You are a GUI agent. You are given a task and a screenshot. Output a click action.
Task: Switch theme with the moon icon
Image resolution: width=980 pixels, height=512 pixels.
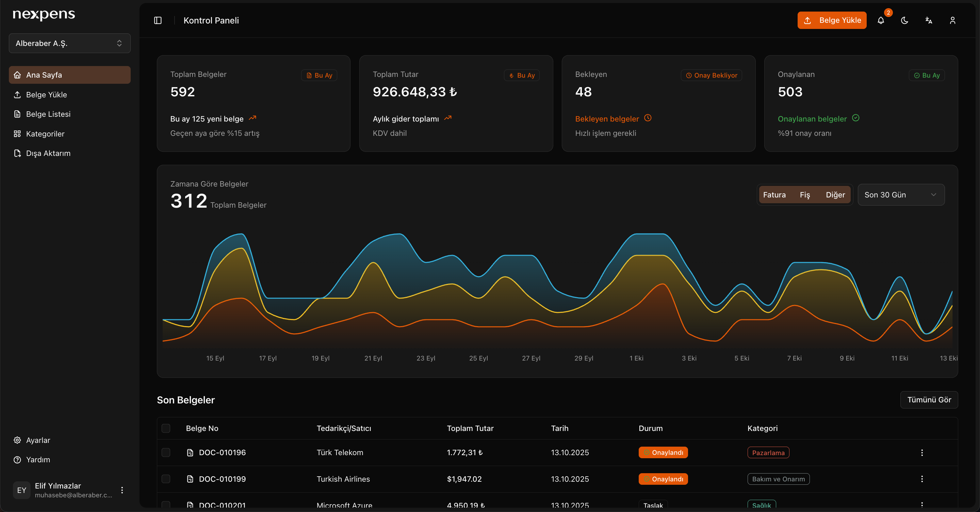(x=905, y=20)
